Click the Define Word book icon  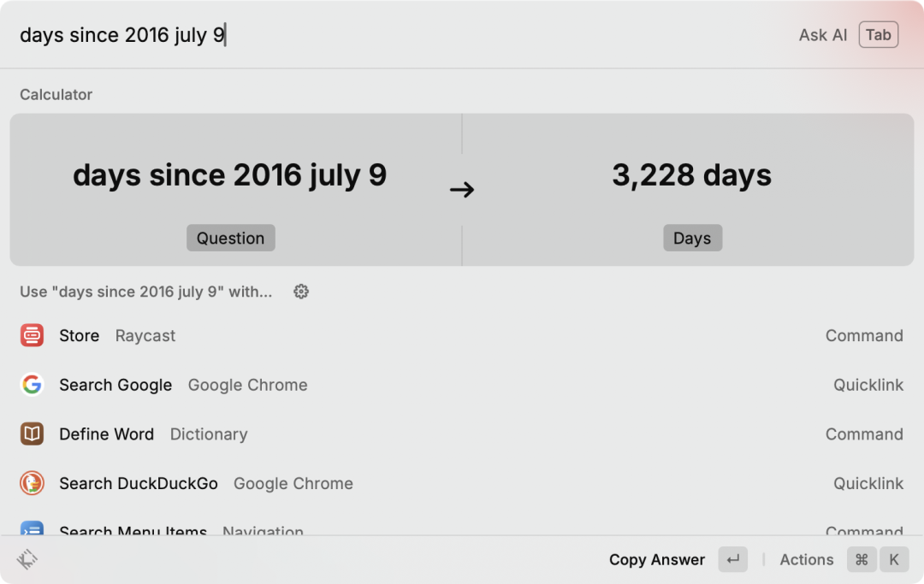[x=32, y=434]
